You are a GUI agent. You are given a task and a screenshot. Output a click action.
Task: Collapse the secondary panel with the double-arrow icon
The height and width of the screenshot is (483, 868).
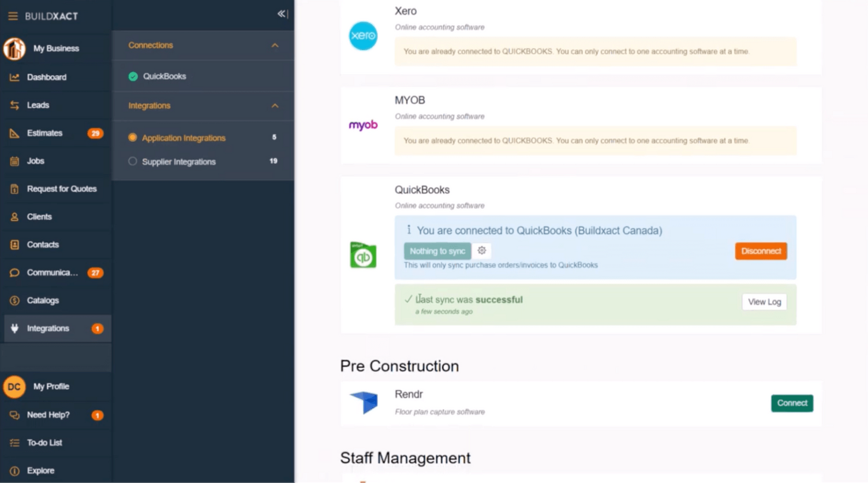tap(282, 13)
